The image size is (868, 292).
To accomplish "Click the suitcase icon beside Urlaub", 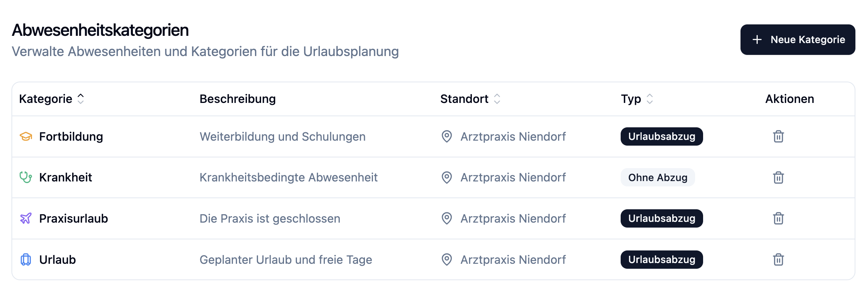I will click(x=26, y=260).
